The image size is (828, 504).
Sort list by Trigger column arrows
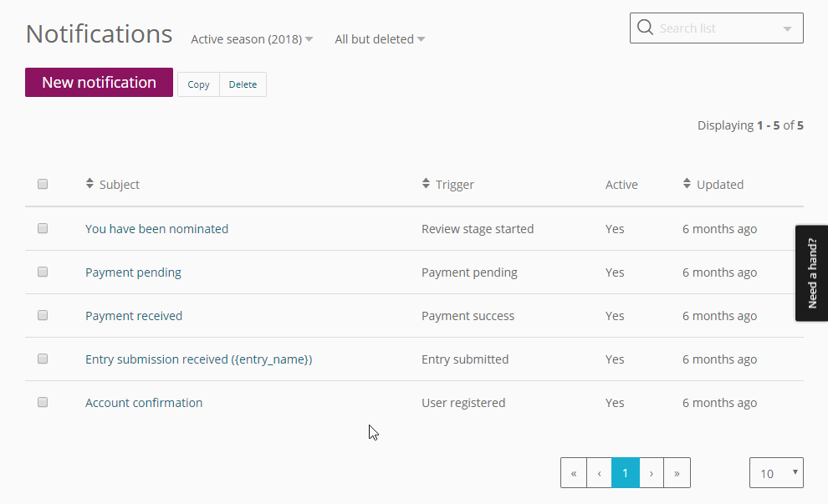coord(426,184)
